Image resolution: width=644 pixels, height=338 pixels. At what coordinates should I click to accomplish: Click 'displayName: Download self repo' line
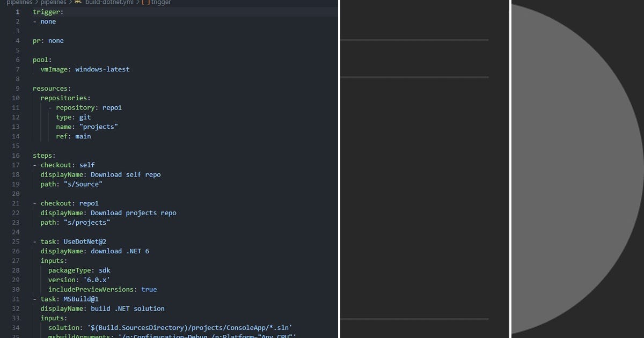[x=100, y=174]
